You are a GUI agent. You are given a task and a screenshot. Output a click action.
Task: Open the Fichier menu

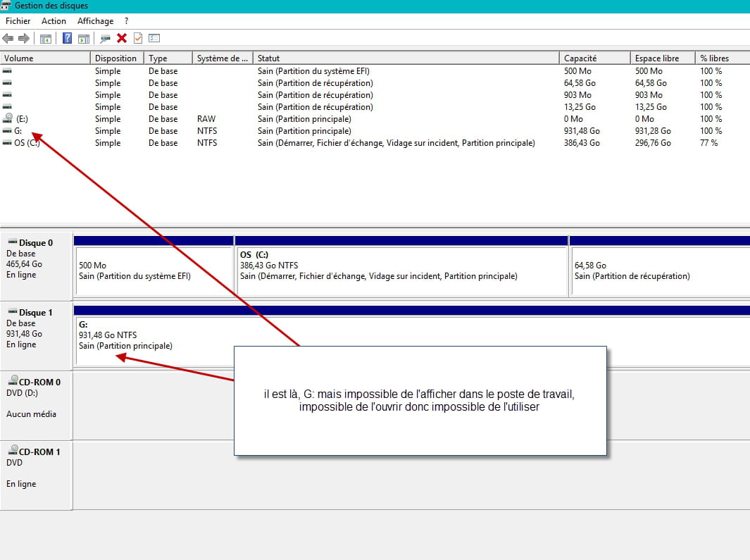[x=18, y=21]
